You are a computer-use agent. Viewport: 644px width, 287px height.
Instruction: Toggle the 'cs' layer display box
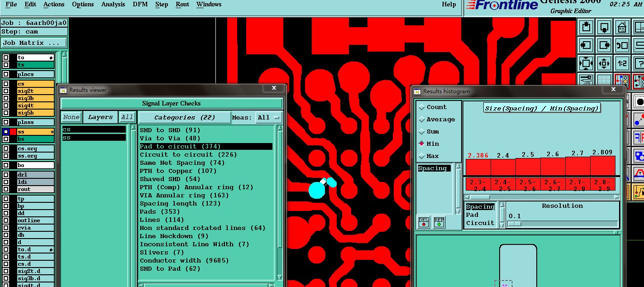click(6, 84)
